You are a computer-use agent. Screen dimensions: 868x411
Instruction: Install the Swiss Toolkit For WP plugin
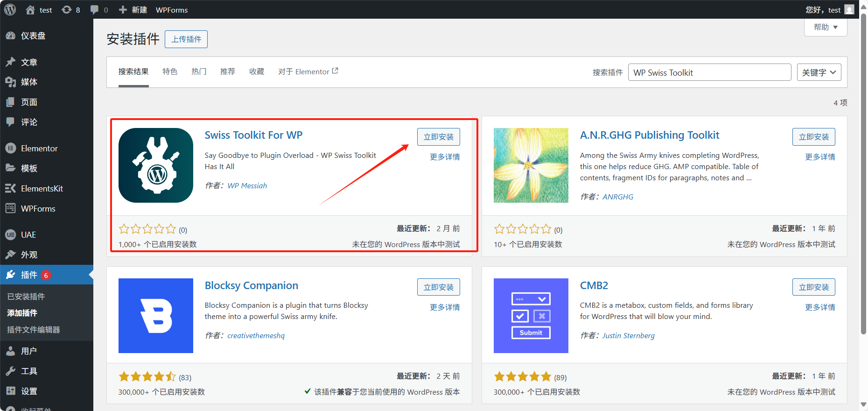(x=438, y=137)
